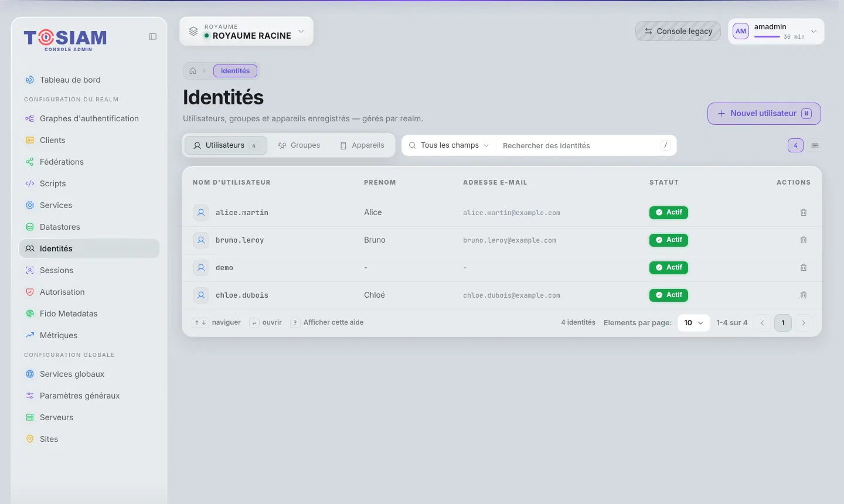The width and height of the screenshot is (844, 504).
Task: Click the Services globaux globe icon
Action: (30, 374)
